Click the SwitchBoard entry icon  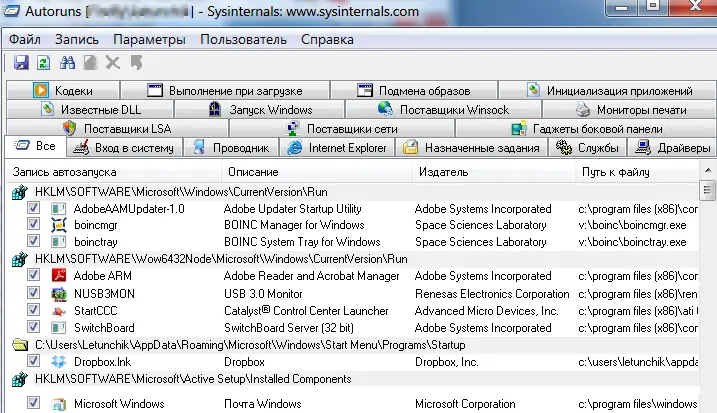(59, 328)
